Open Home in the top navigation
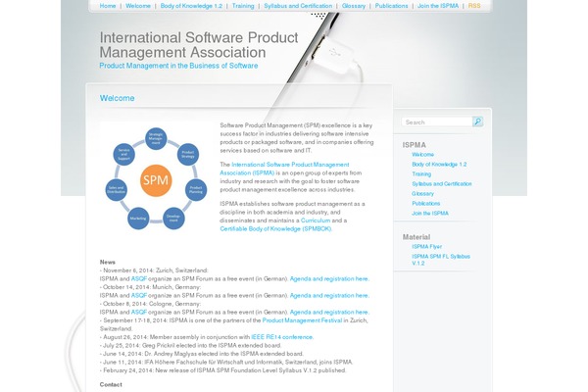 click(x=108, y=6)
